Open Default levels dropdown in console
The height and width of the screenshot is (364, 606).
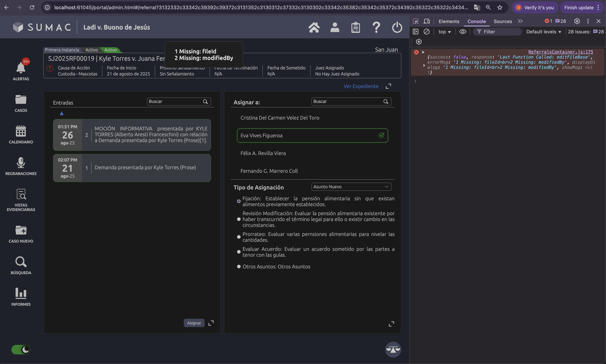[x=544, y=32]
